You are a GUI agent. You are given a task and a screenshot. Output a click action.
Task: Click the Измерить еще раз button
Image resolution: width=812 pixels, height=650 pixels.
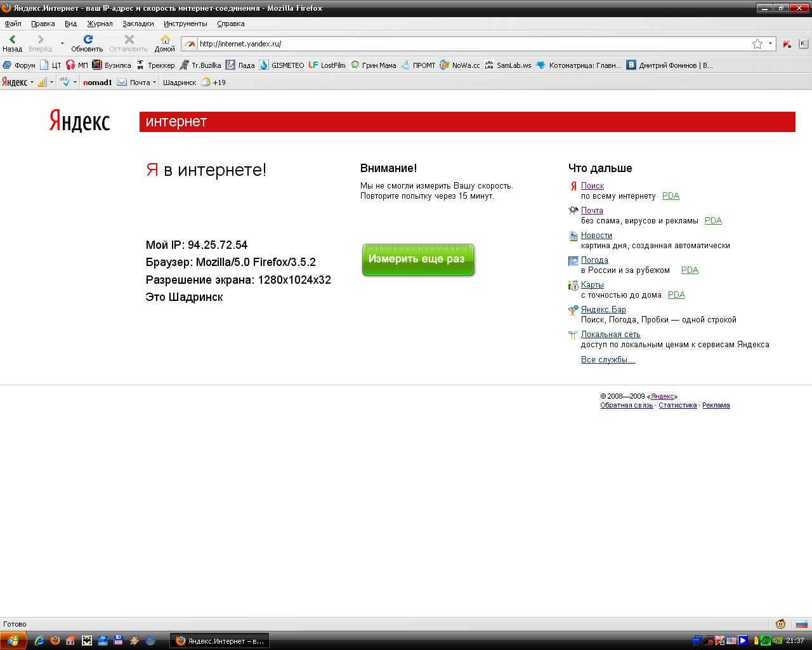coord(417,259)
